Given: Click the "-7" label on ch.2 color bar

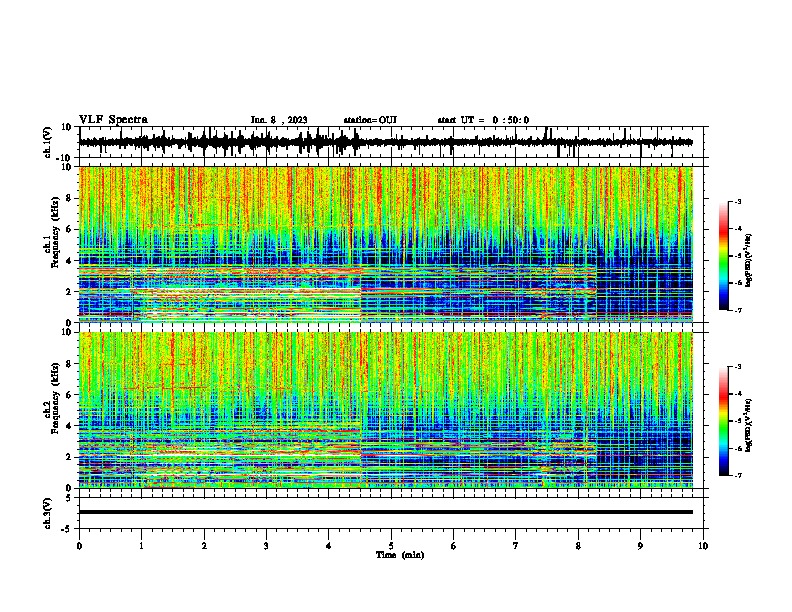Looking at the screenshot, I should click(737, 476).
